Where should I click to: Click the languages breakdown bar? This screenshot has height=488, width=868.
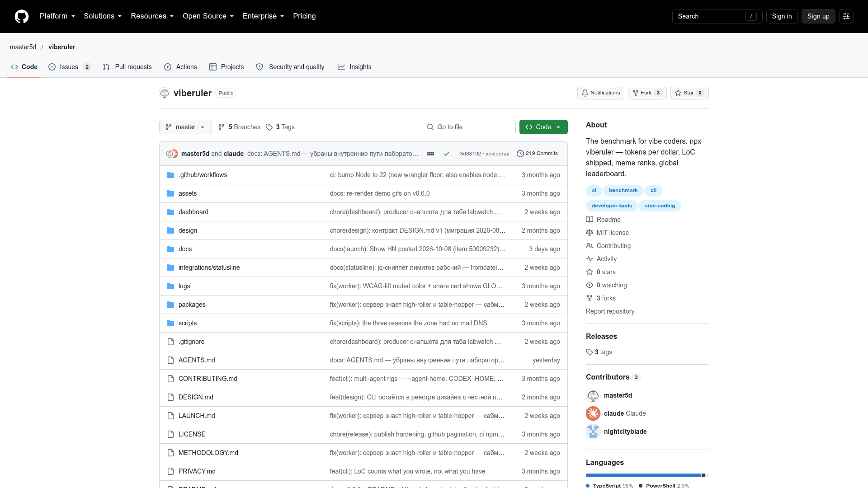tap(646, 475)
